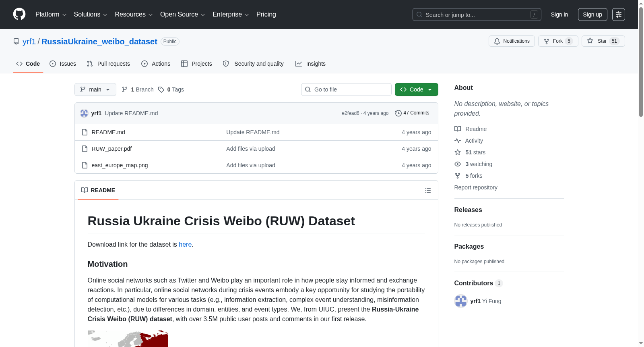Viewport: 644px width, 347px height.
Task: Open the green Code dropdown button
Action: point(417,89)
